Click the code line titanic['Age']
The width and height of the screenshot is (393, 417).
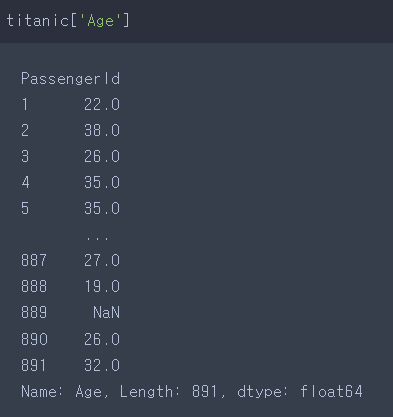pos(68,21)
